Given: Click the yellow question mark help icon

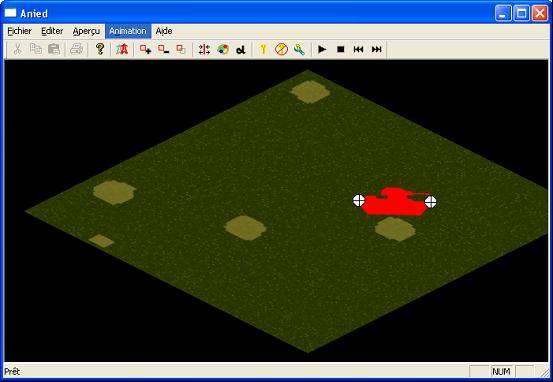Looking at the screenshot, I should tap(100, 49).
